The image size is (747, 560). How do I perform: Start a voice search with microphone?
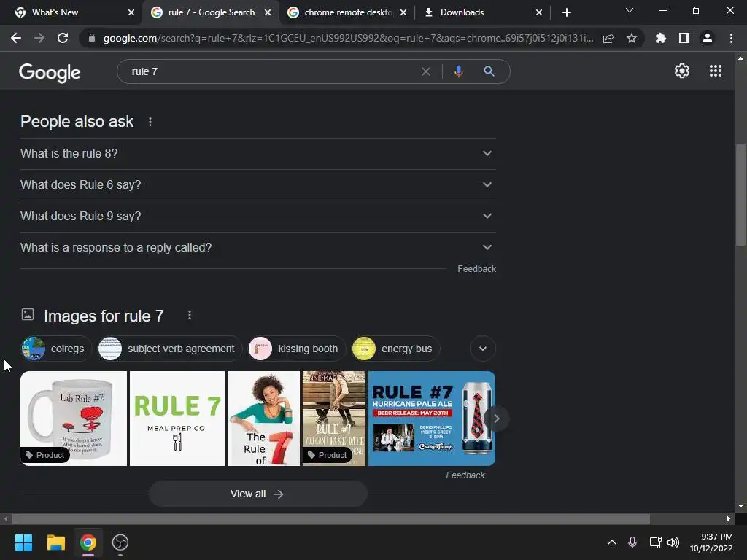tap(458, 71)
